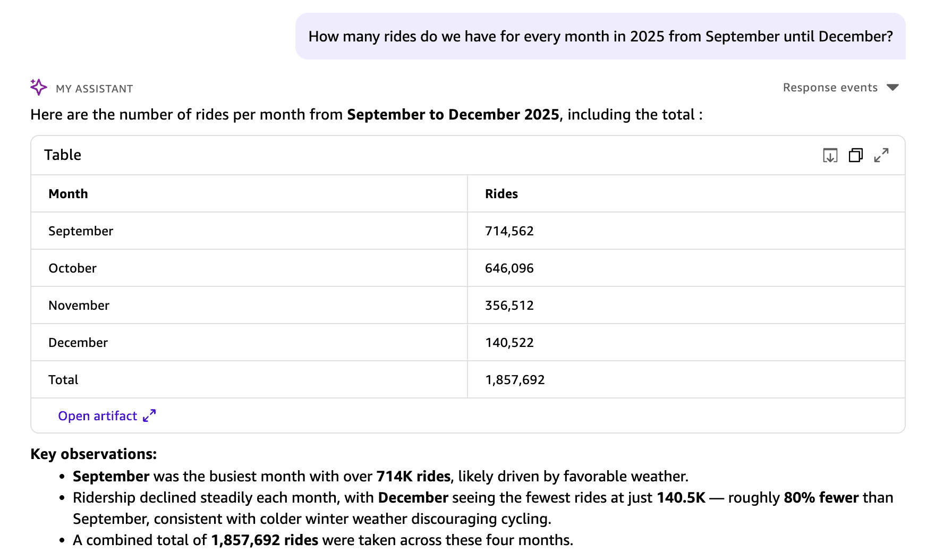The height and width of the screenshot is (560, 935).
Task: Open the Response events label
Action: [830, 88]
